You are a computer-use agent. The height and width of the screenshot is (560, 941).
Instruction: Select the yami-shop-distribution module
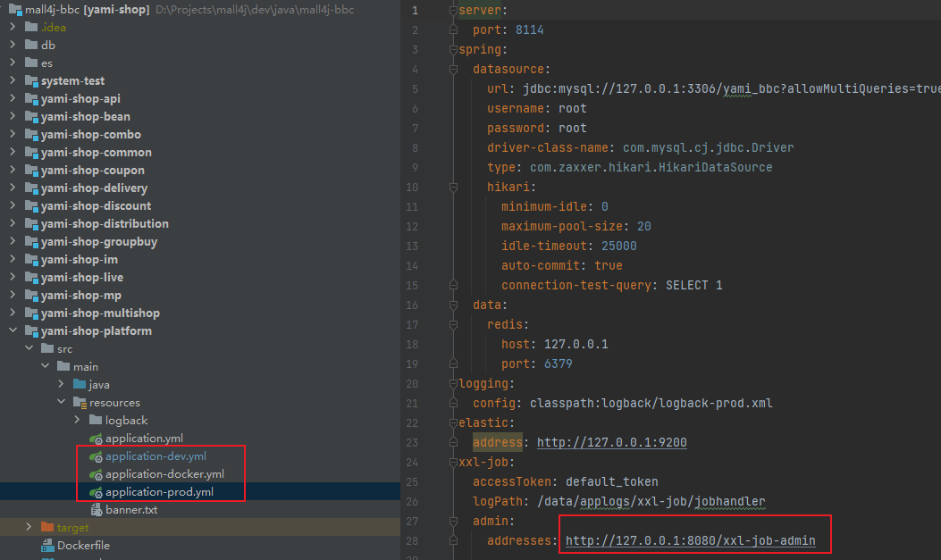pyautogui.click(x=105, y=224)
